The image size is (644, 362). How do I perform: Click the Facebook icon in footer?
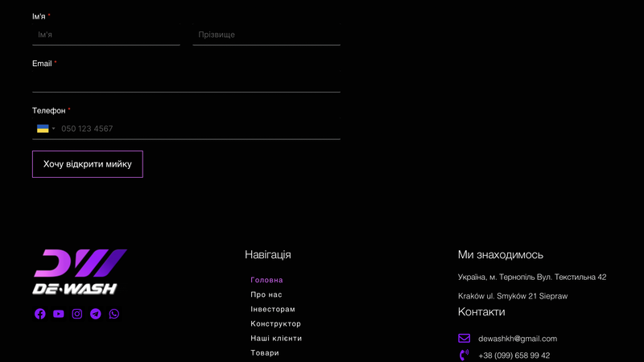[40, 314]
